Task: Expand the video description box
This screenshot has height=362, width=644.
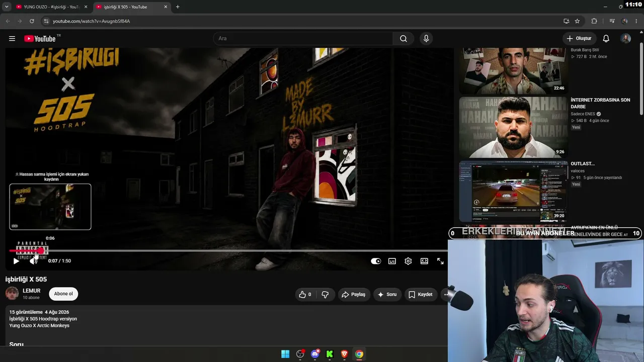Action: tap(226, 327)
